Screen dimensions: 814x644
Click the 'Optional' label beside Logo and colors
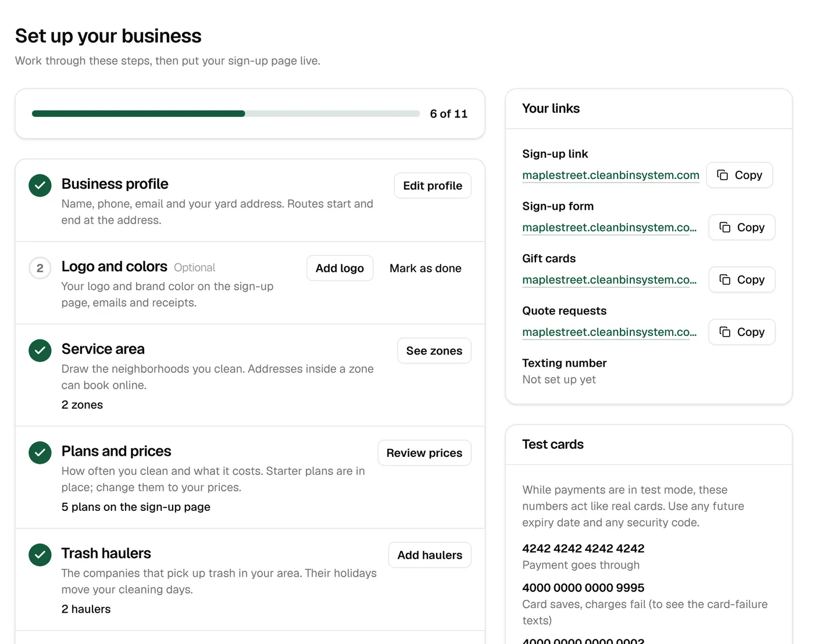(195, 267)
